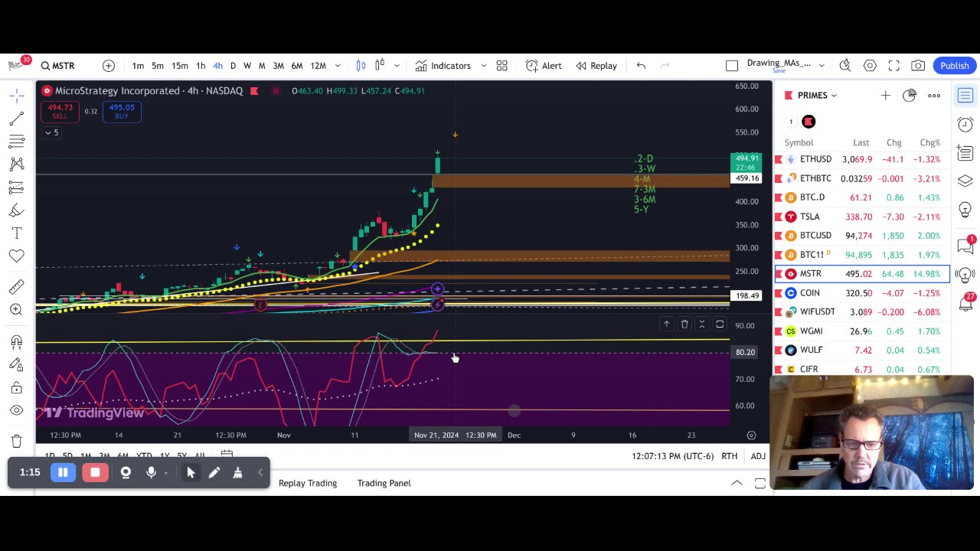
Task: Open the MSTR symbol search
Action: click(58, 66)
